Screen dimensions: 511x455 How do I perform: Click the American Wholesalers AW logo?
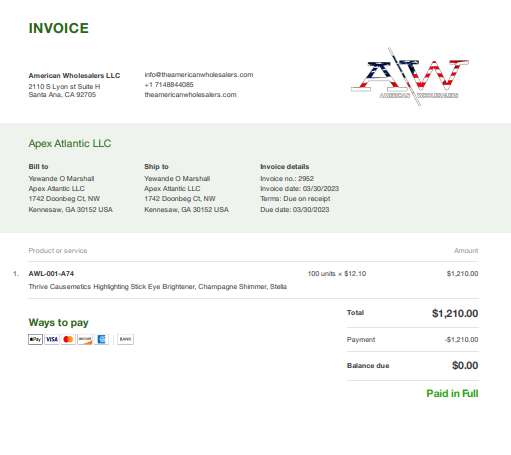(x=410, y=77)
